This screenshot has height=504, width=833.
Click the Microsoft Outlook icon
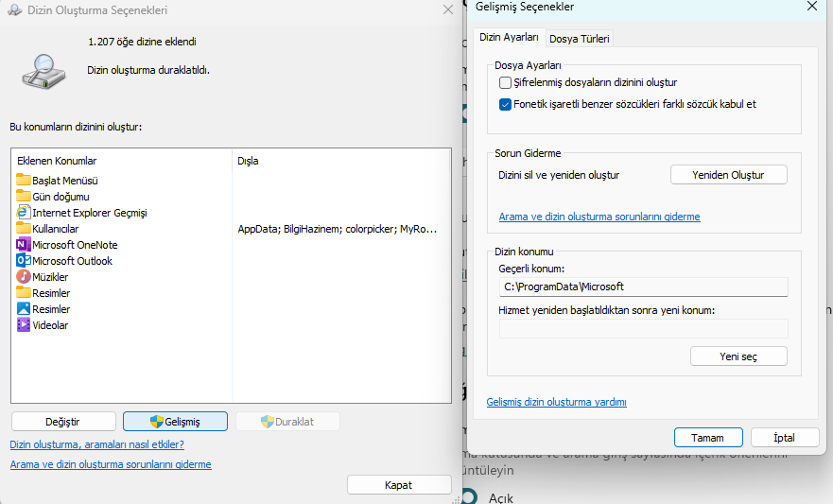click(24, 261)
